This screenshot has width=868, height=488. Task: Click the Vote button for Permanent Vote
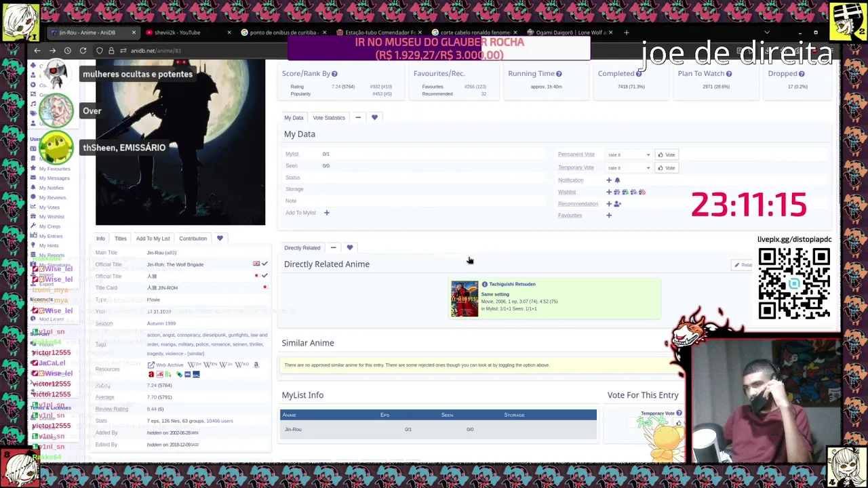[666, 155]
